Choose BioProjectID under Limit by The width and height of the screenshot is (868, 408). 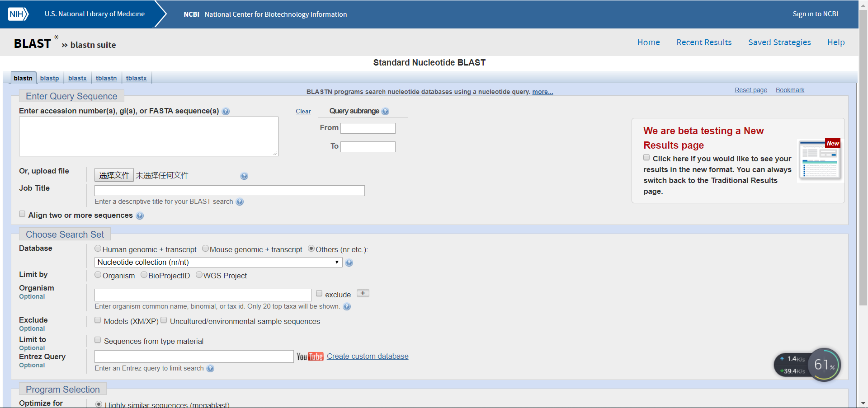click(144, 275)
